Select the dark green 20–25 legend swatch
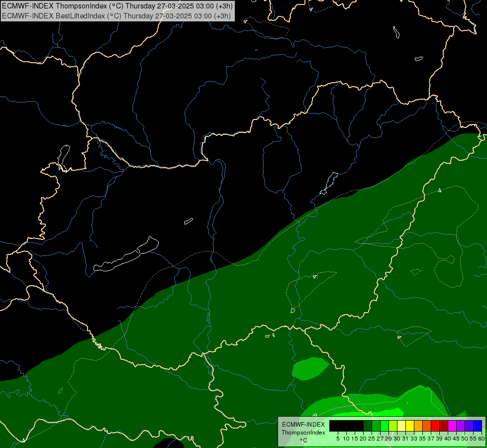 tap(368, 426)
